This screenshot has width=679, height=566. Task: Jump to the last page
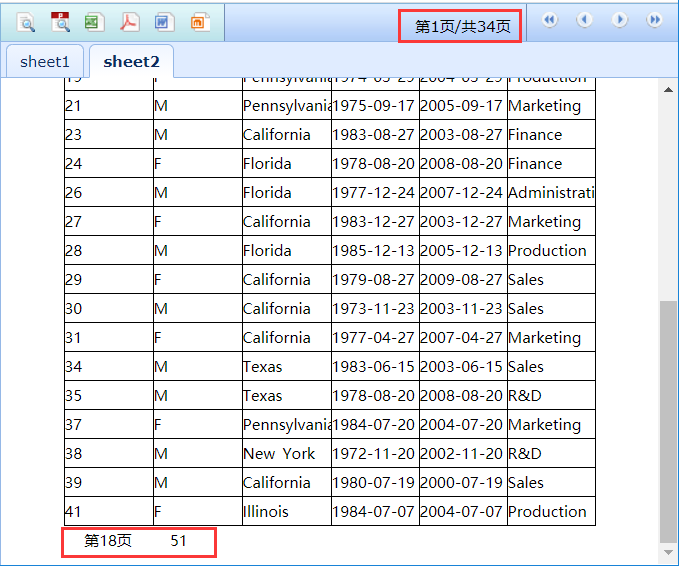pyautogui.click(x=654, y=19)
